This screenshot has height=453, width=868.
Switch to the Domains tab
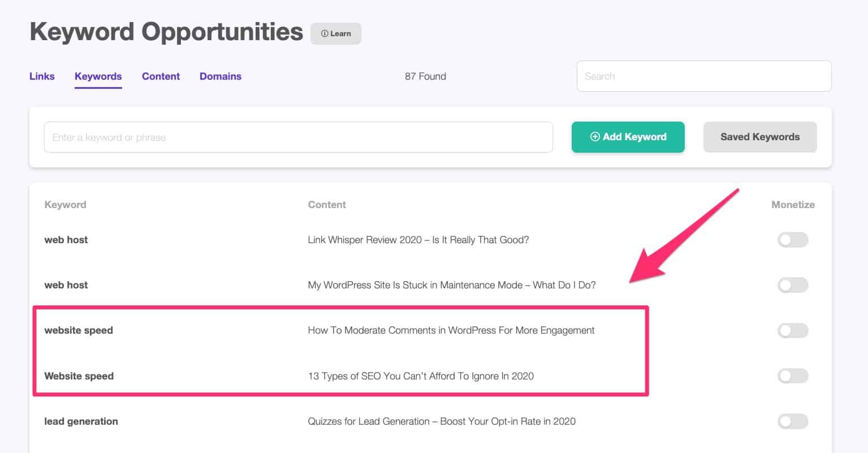point(220,76)
